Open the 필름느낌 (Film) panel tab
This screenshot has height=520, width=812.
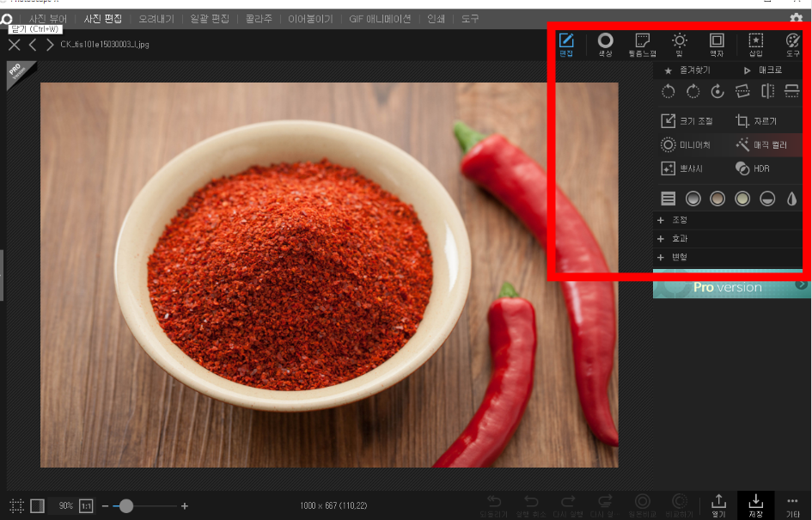[642, 45]
